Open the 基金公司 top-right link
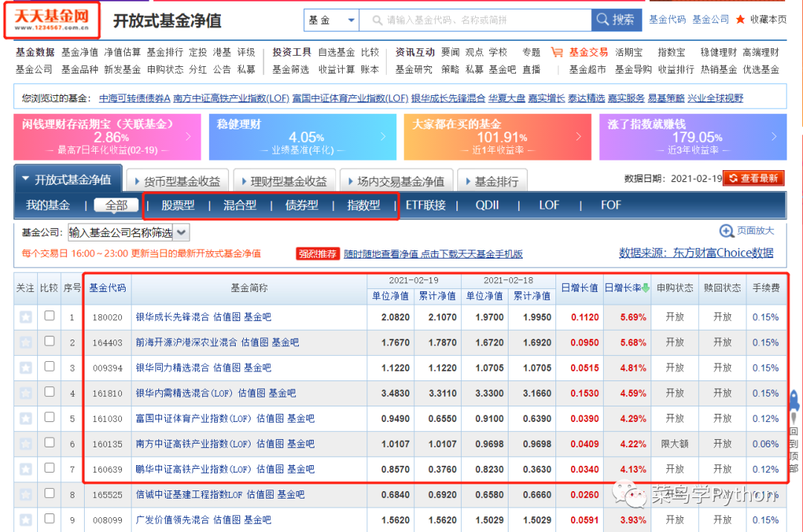Image resolution: width=803 pixels, height=532 pixels. tap(711, 19)
